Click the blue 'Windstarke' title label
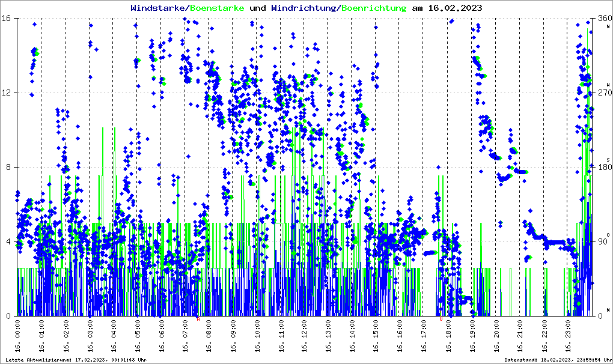 tap(159, 8)
